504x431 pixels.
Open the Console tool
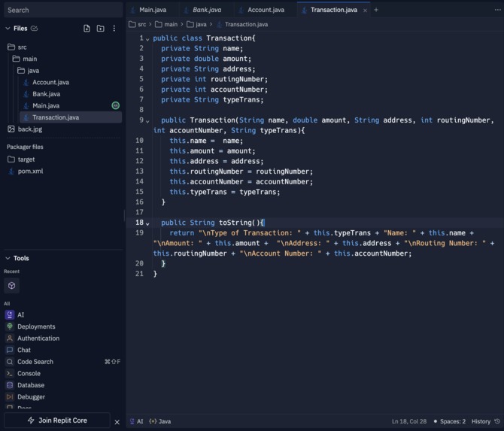pyautogui.click(x=23, y=374)
